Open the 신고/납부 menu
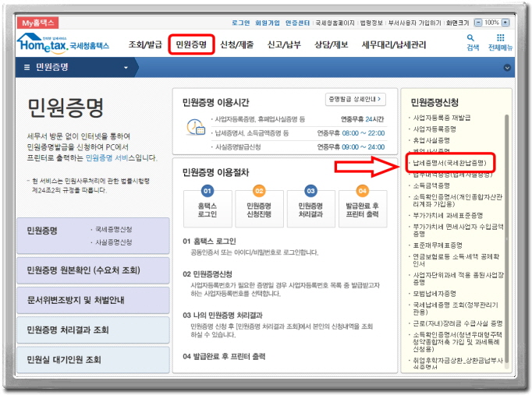Image resolution: width=532 pixels, height=395 pixels. point(284,44)
